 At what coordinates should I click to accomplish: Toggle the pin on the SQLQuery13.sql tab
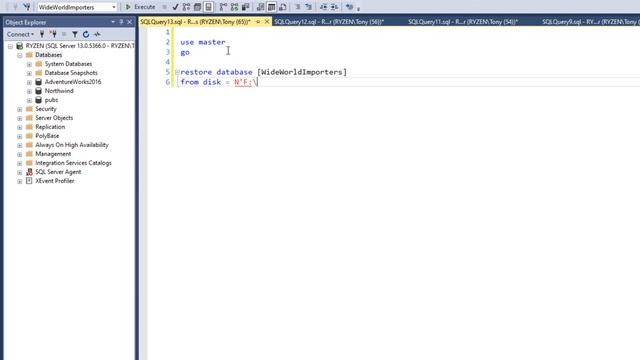[258, 22]
